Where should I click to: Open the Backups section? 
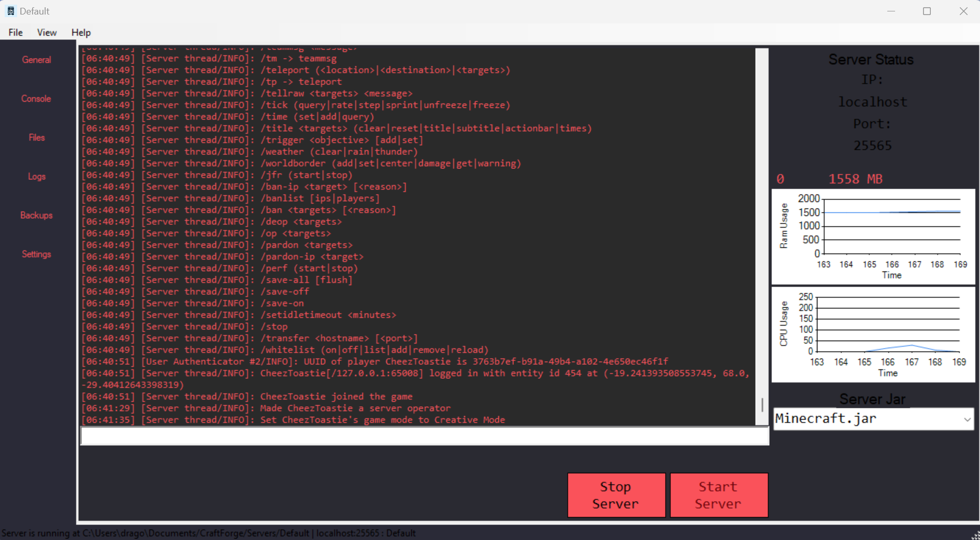(36, 215)
